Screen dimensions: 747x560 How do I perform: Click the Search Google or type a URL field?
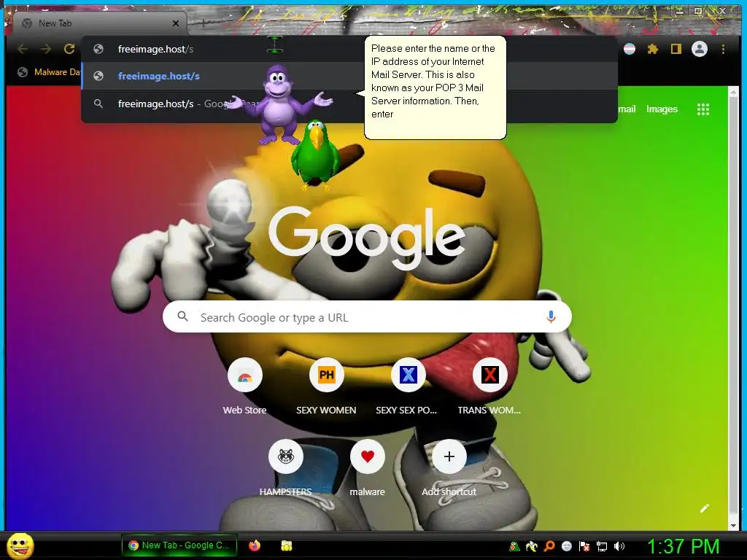(x=367, y=316)
